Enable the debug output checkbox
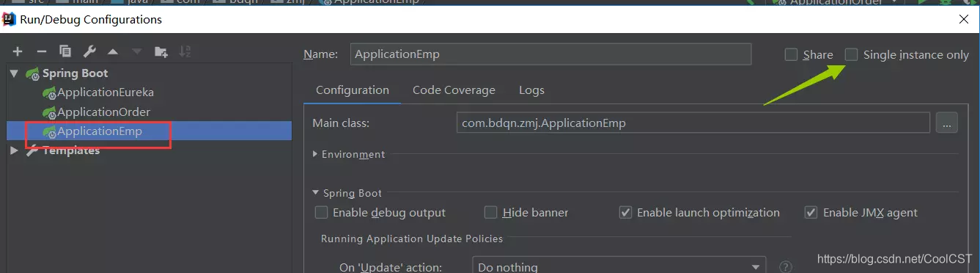Viewport: 980px width, 273px height. pos(321,213)
